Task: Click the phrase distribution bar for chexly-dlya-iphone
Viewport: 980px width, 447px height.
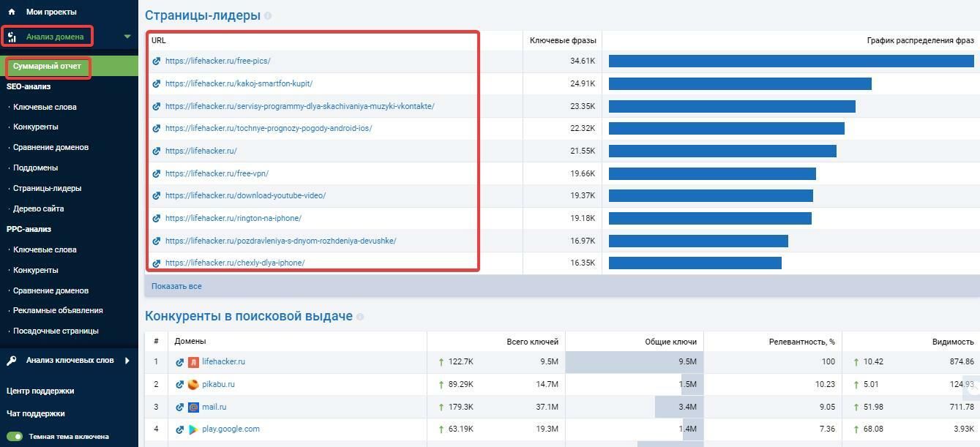Action: pyautogui.click(x=695, y=263)
